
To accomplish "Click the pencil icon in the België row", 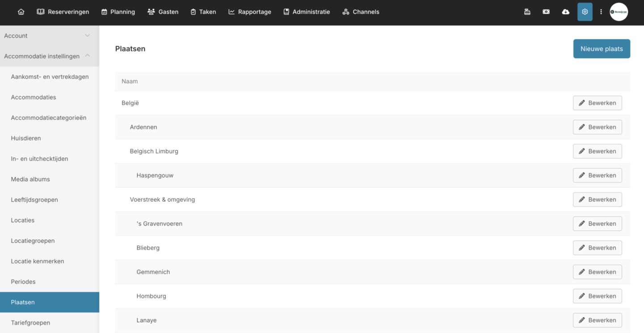I will coord(582,103).
